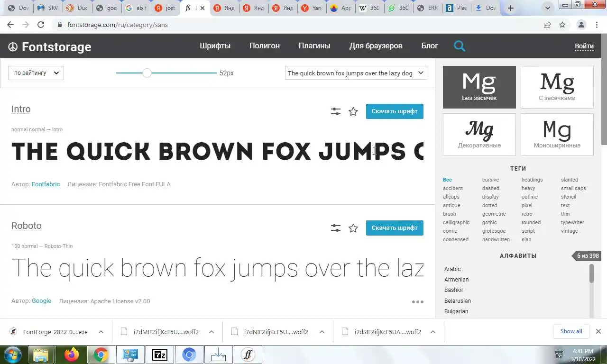Download the Roboto font
Image resolution: width=607 pixels, height=364 pixels.
(395, 228)
